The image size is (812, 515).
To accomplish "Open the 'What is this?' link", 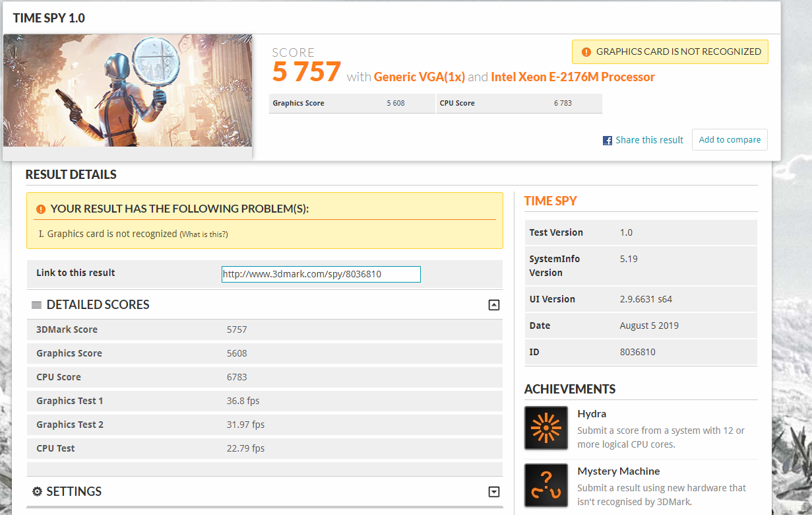I will (204, 234).
